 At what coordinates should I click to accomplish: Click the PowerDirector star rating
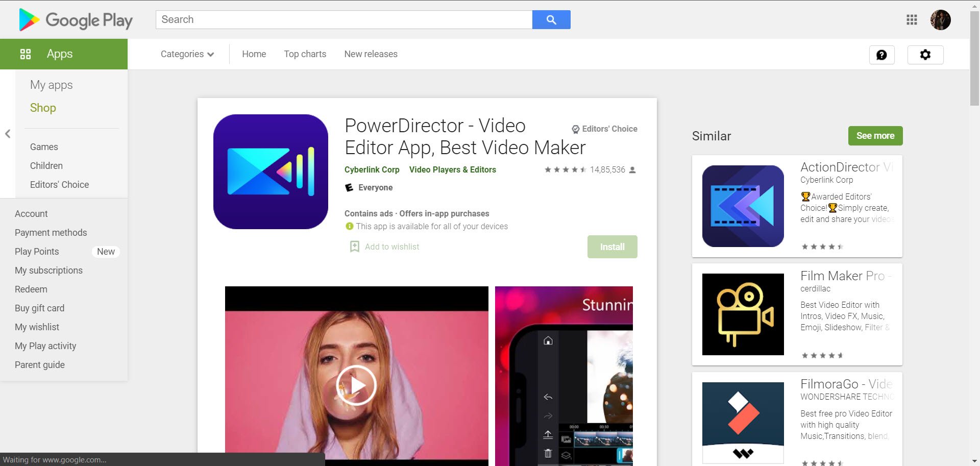(565, 169)
